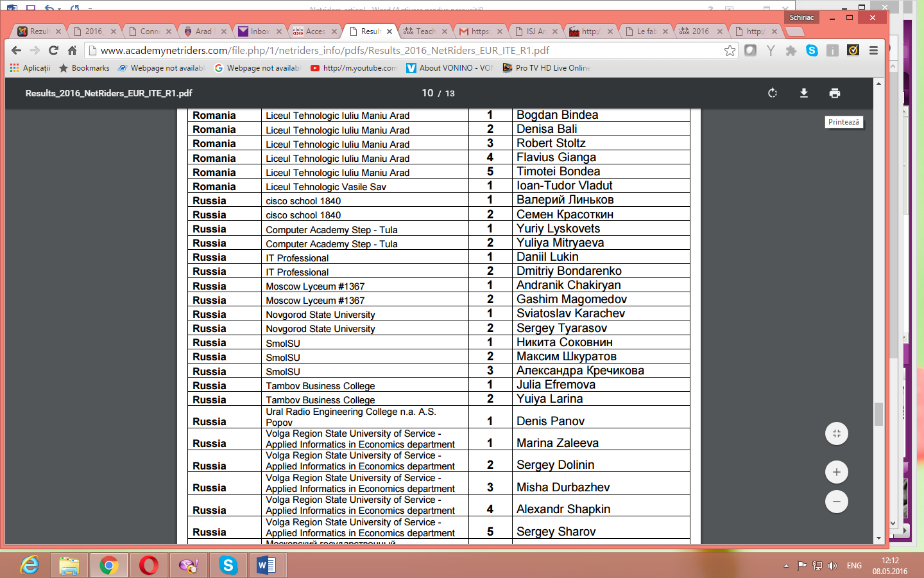
Task: Rotate the PDF document clockwise
Action: [773, 93]
